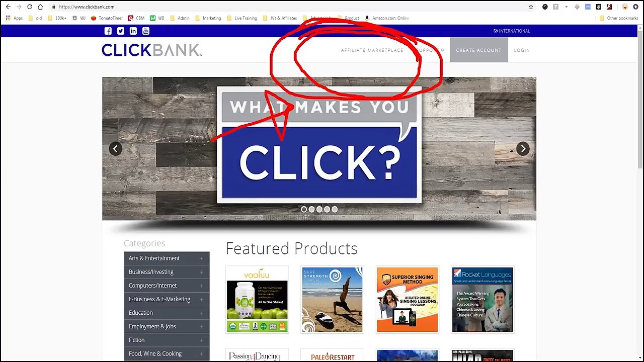Click the dark circular extension icon
The height and width of the screenshot is (362, 644).
click(x=545, y=7)
